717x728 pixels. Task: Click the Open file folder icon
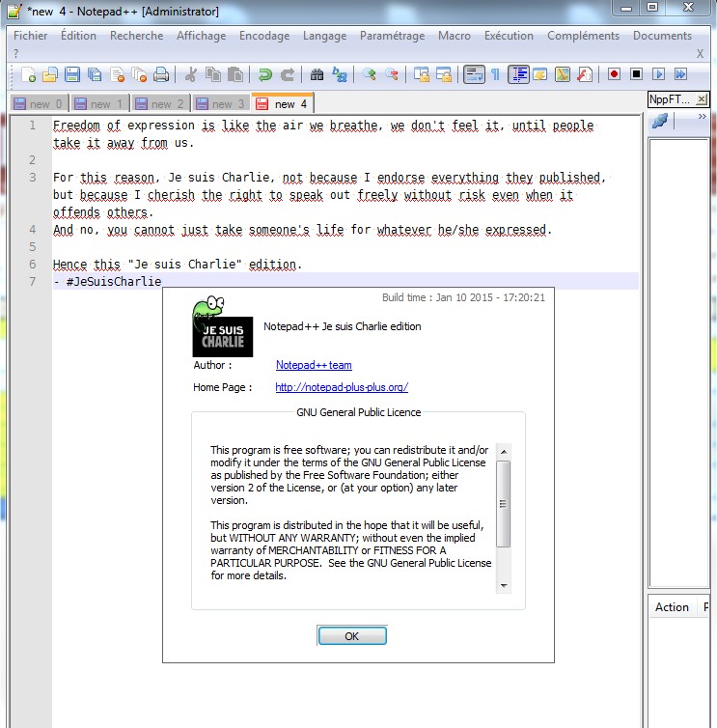click(x=50, y=74)
